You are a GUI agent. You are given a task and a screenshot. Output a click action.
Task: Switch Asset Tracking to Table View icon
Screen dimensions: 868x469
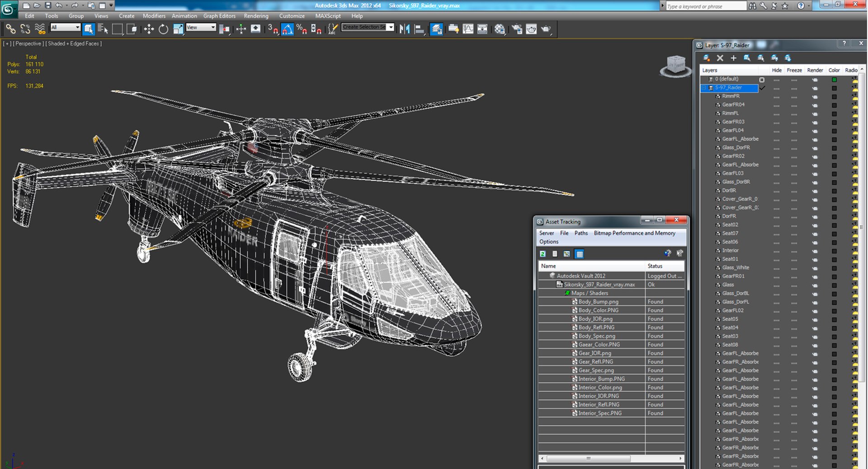click(x=579, y=254)
